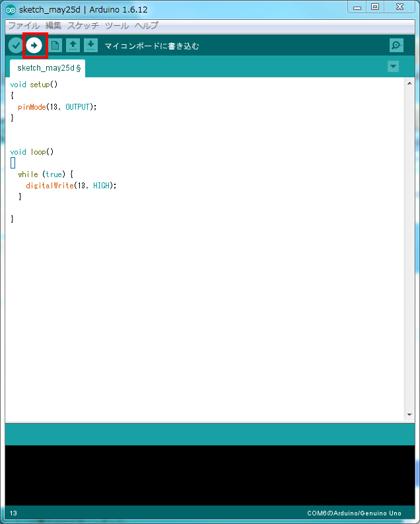Viewport: 420px width, 524px height.
Task: Open the ファイル menu
Action: click(24, 26)
